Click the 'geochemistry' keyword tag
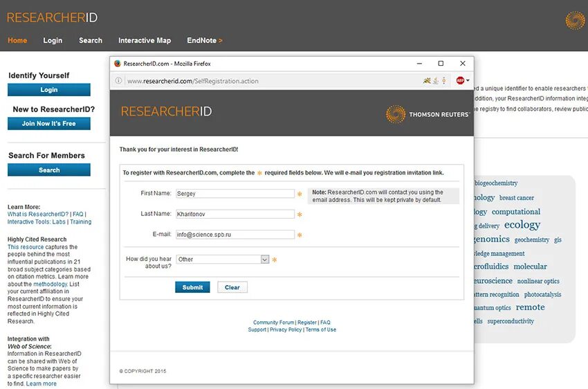The image size is (588, 389). coord(532,239)
